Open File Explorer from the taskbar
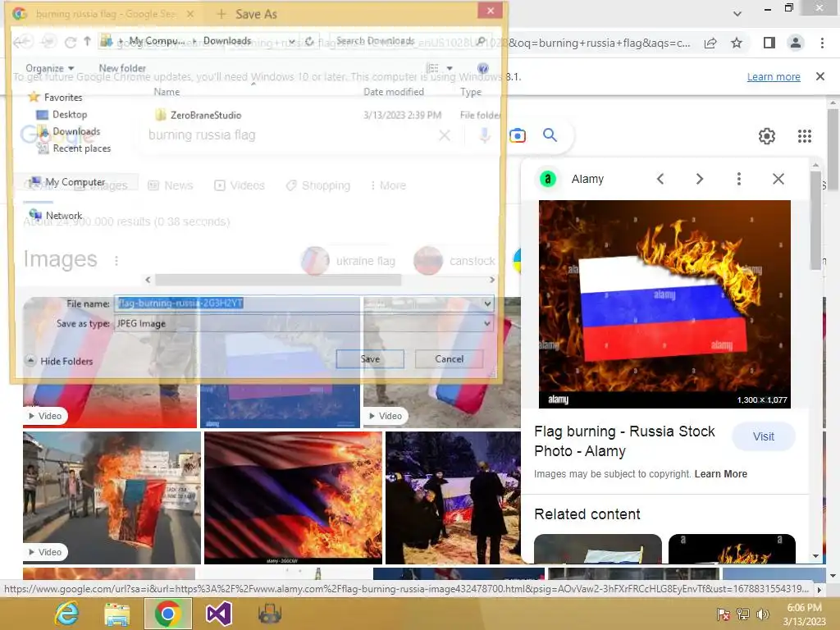The image size is (840, 630). click(116, 614)
